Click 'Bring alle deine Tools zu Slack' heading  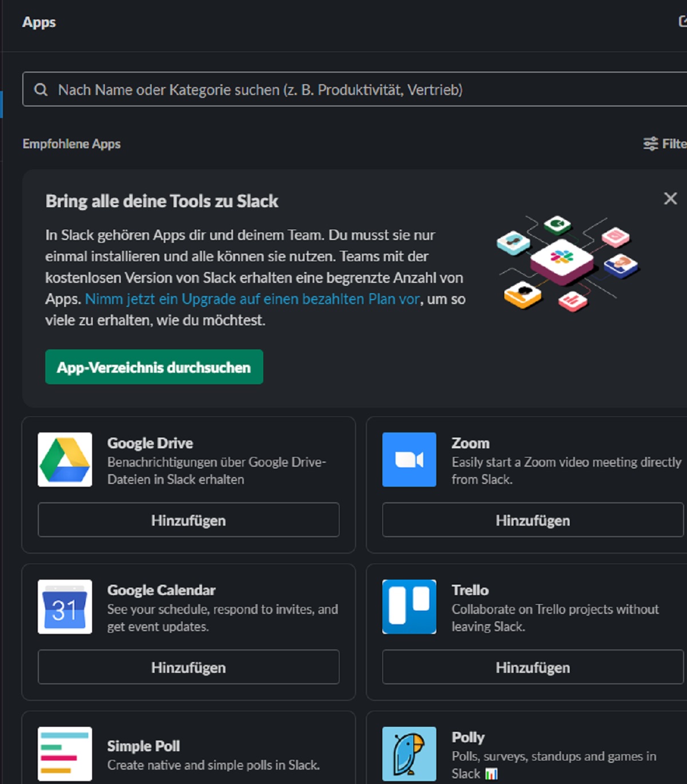pos(162,202)
